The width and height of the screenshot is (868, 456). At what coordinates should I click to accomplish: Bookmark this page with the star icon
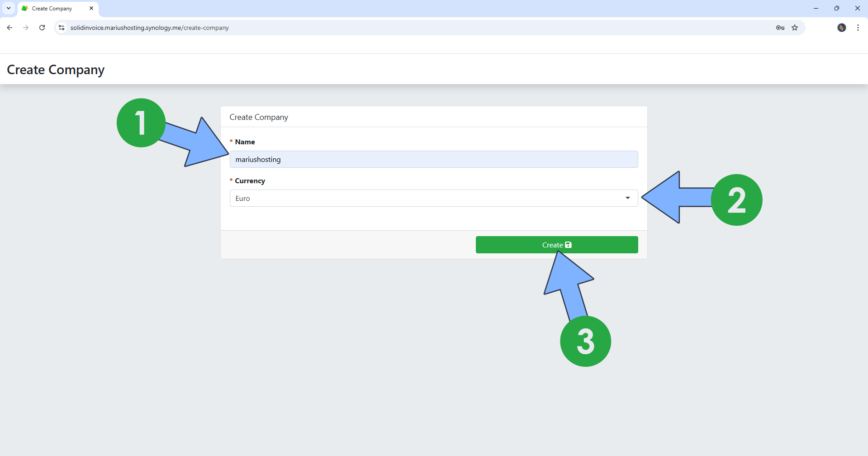[x=795, y=28]
